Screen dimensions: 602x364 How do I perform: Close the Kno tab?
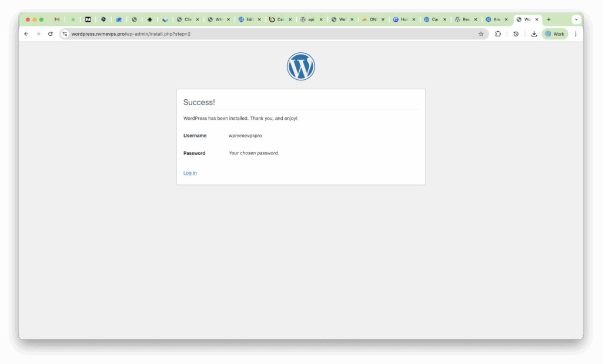click(506, 19)
